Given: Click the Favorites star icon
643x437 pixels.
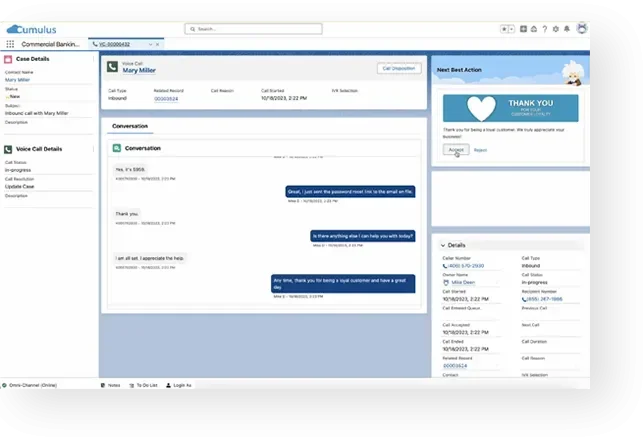Looking at the screenshot, I should [x=504, y=29].
